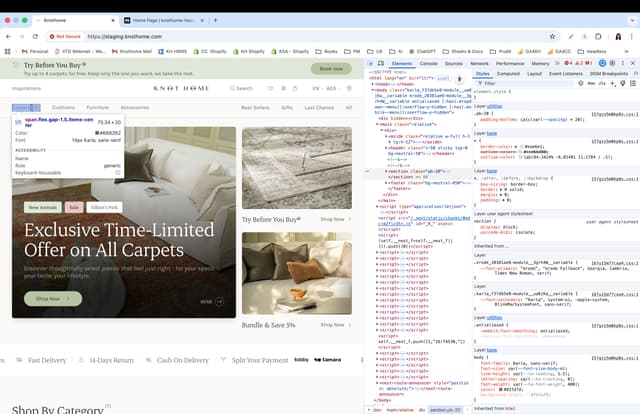
Task: Open the Chrome profile avatar
Action: (x=618, y=36)
